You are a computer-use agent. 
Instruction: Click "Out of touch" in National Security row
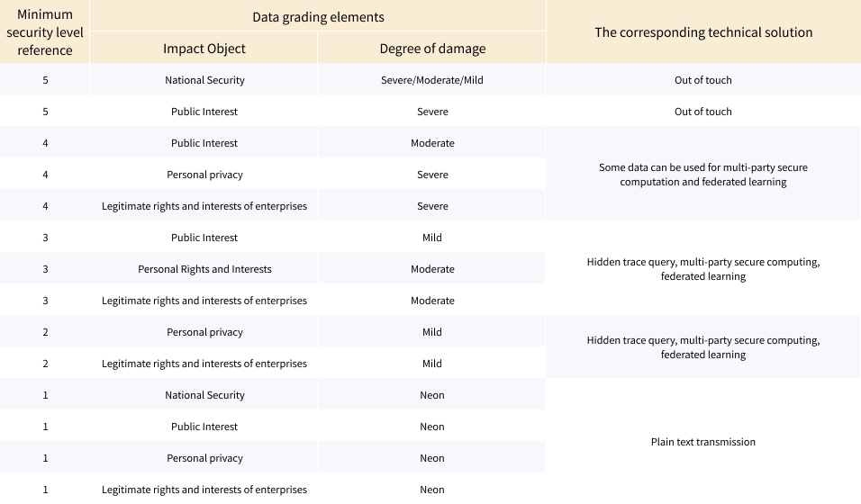click(x=703, y=80)
